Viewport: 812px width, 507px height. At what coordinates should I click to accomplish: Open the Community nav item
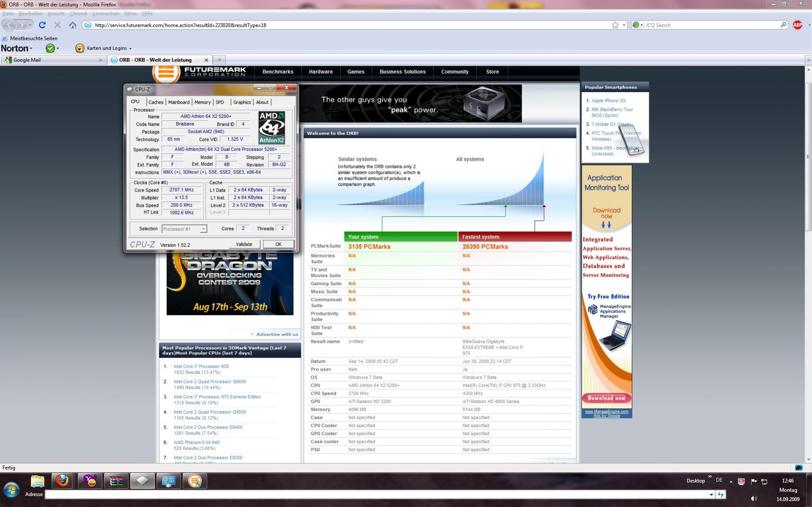(455, 72)
